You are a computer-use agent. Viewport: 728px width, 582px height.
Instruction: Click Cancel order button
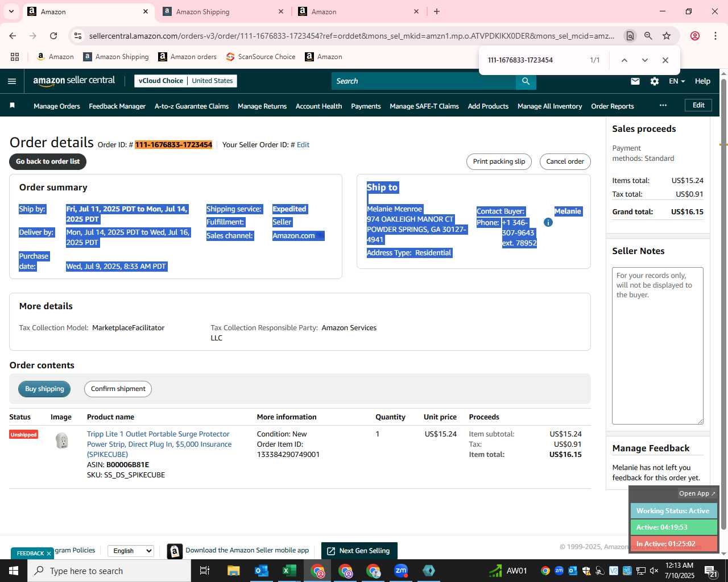pos(565,161)
